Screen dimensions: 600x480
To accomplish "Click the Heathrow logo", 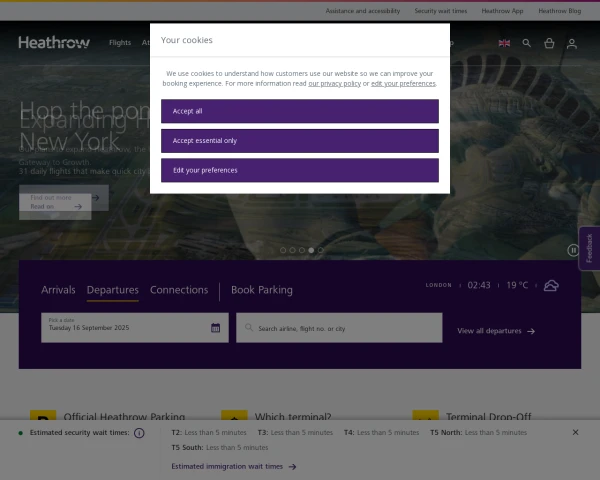I will coord(54,42).
